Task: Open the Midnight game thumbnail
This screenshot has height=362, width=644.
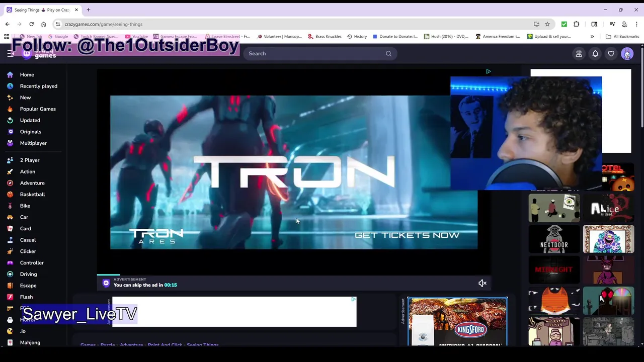Action: (554, 270)
